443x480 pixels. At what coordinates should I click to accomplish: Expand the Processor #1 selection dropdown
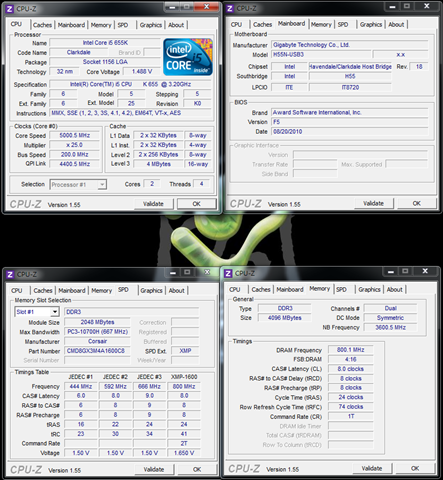click(102, 184)
